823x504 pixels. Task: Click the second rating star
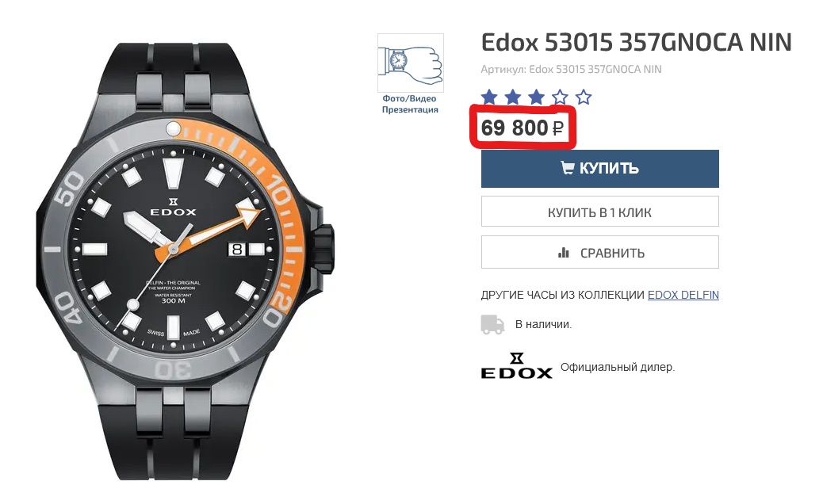coord(513,97)
